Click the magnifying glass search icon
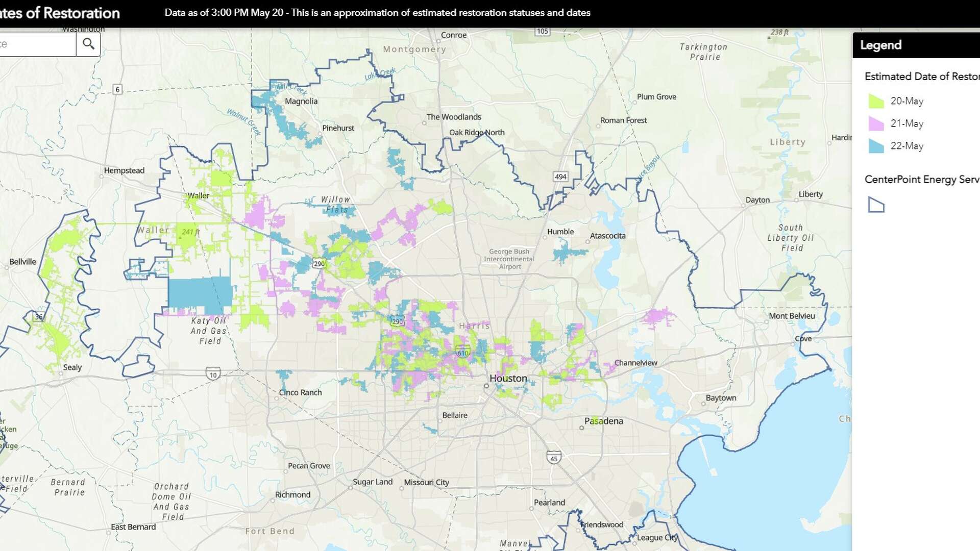 pyautogui.click(x=88, y=44)
